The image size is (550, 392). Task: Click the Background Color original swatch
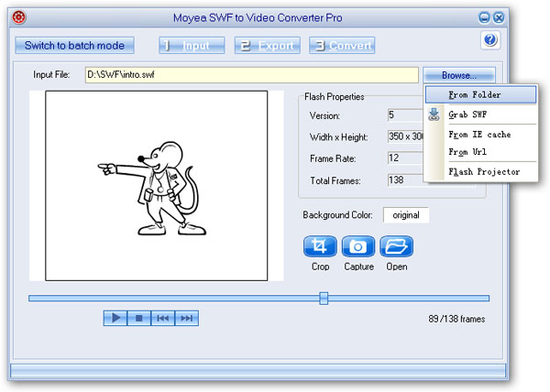point(406,214)
